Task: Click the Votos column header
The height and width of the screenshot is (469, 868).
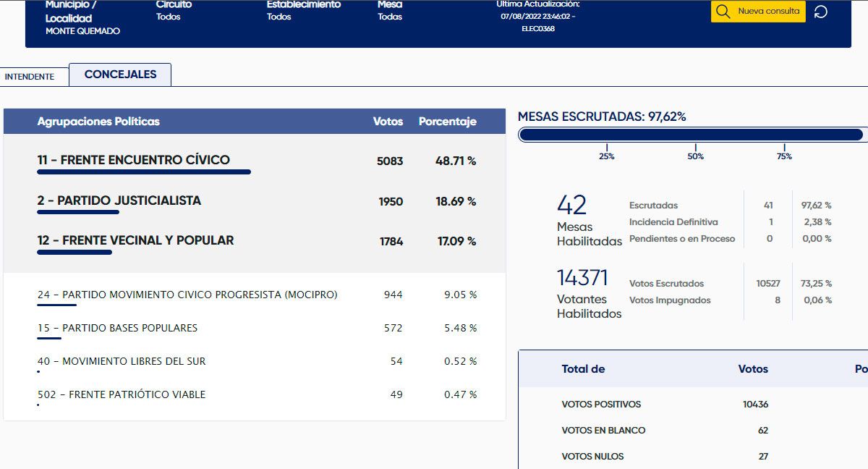Action: tap(388, 122)
